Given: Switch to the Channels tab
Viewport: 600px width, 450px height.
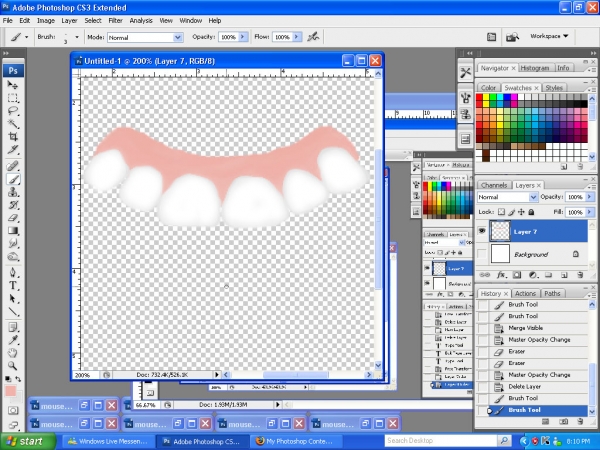Looking at the screenshot, I should click(494, 185).
